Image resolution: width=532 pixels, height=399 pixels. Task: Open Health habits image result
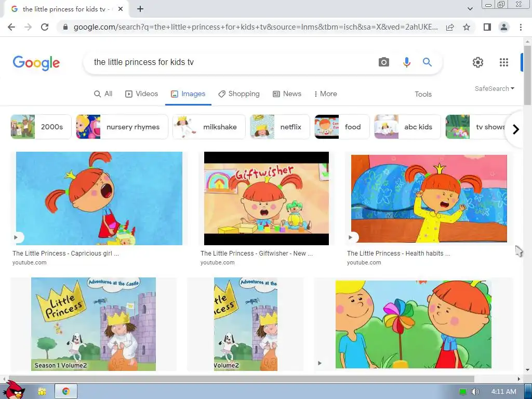pyautogui.click(x=429, y=198)
